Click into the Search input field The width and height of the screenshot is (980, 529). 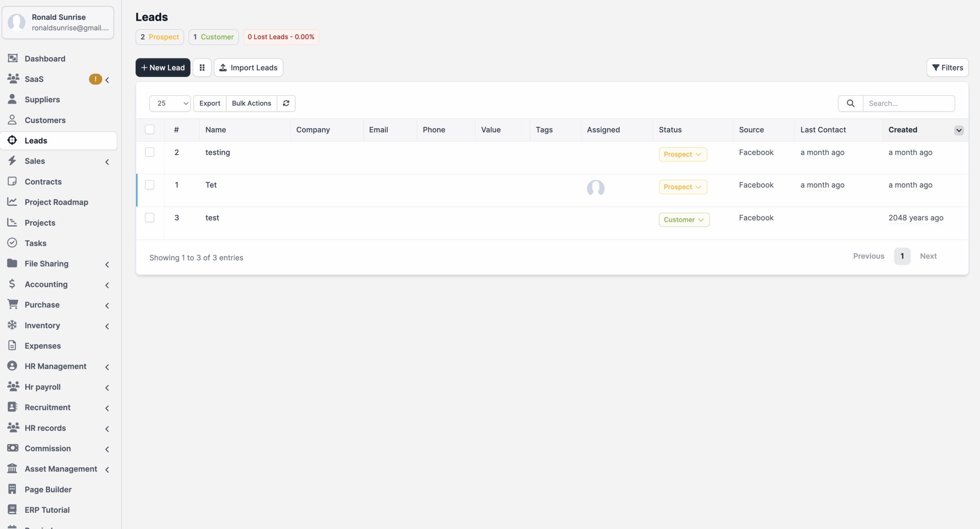[x=908, y=103]
